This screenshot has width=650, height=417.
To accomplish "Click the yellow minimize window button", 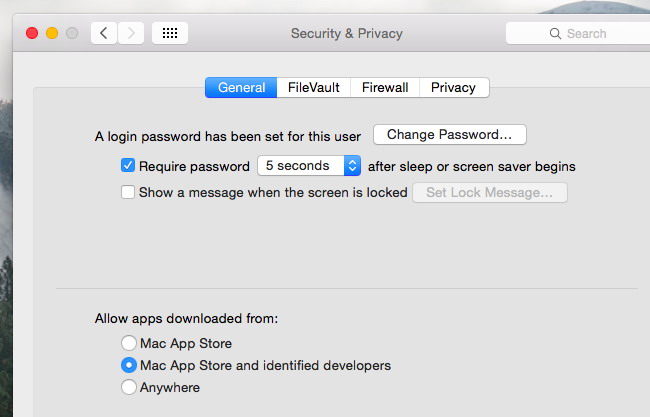I will point(52,33).
